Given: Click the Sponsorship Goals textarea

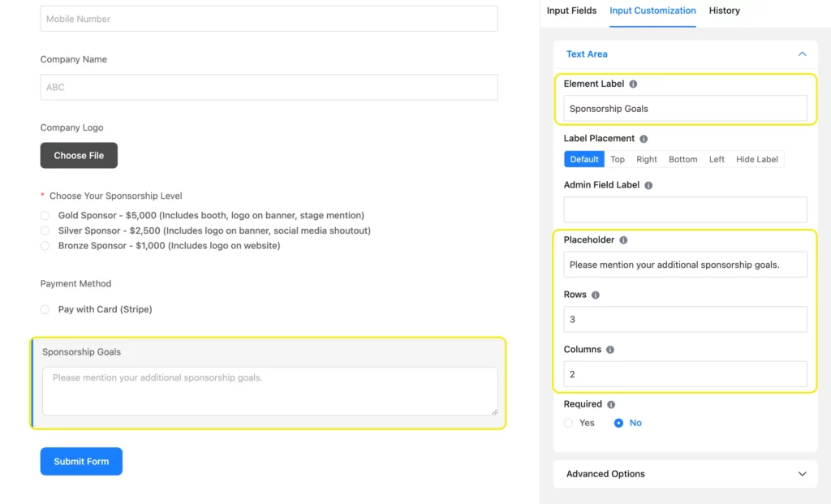Looking at the screenshot, I should click(269, 391).
